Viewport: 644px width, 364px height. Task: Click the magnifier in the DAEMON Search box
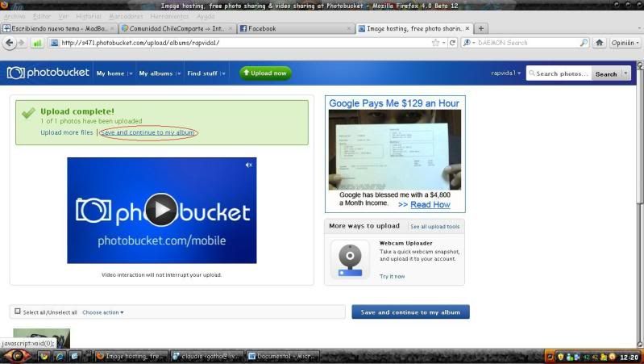point(584,42)
